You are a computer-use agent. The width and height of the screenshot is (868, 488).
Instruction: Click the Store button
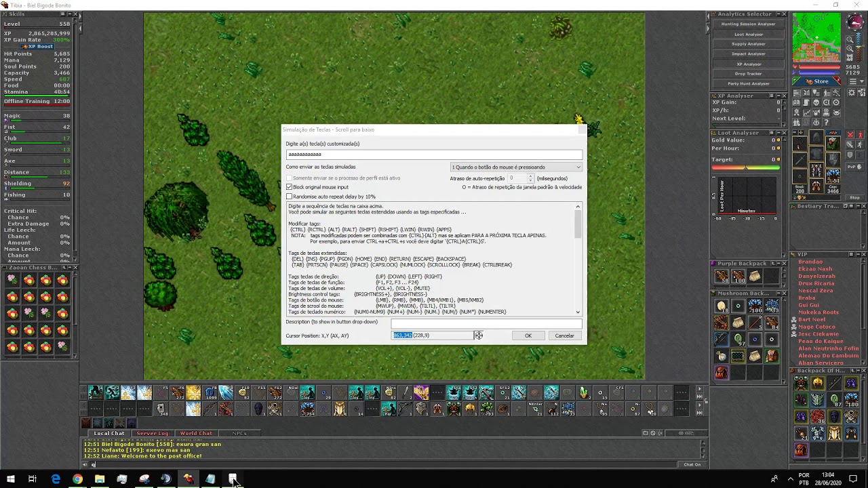pos(817,81)
